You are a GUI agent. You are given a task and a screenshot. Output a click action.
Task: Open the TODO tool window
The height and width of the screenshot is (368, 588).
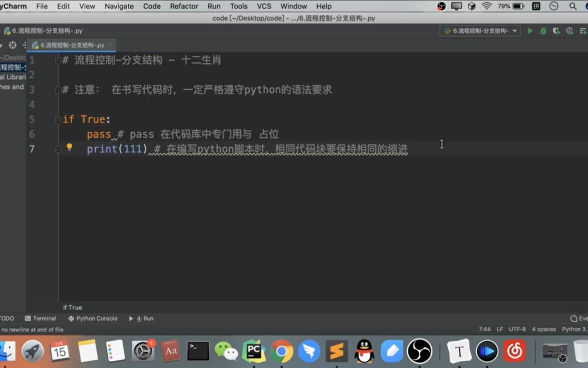(x=7, y=318)
